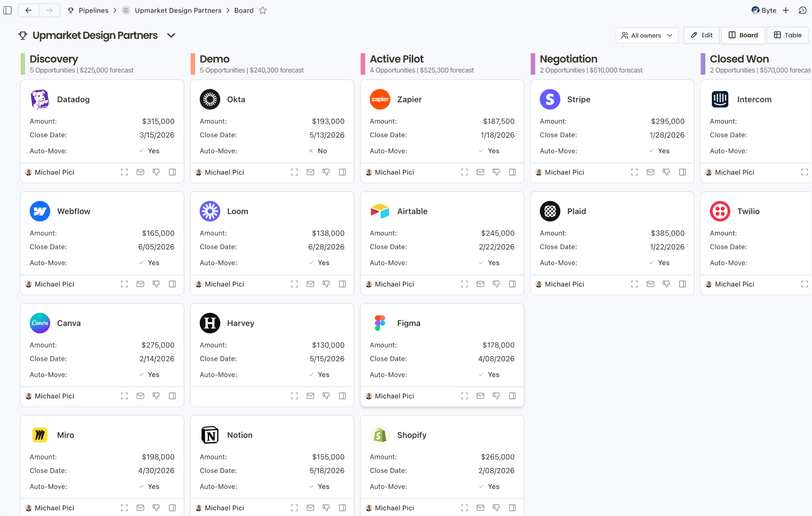Switch to the Table view

787,35
